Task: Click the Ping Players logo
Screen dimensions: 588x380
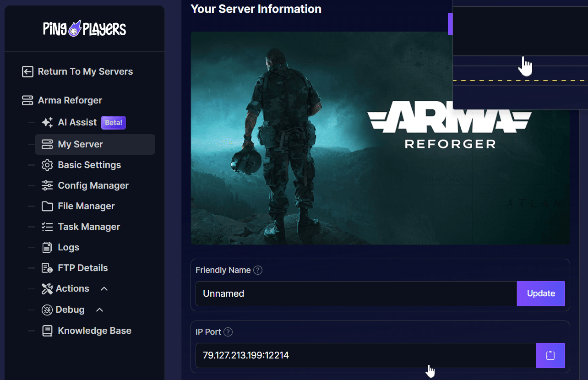Action: point(85,29)
